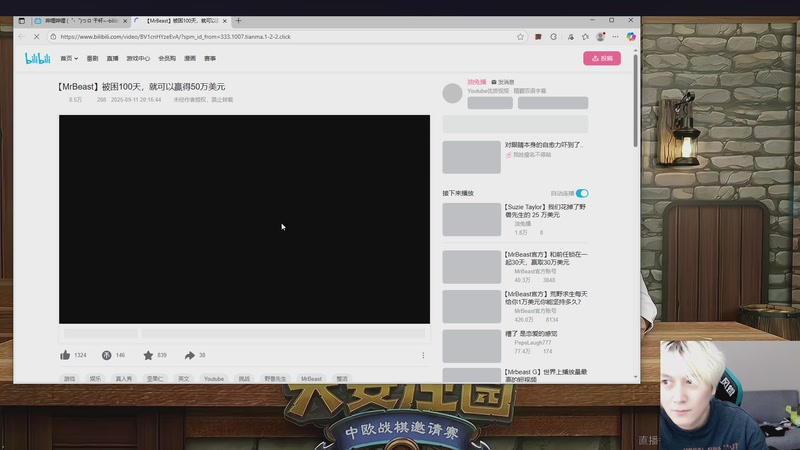
Task: Open 游戏中心 in the navigation bar
Action: pyautogui.click(x=138, y=59)
